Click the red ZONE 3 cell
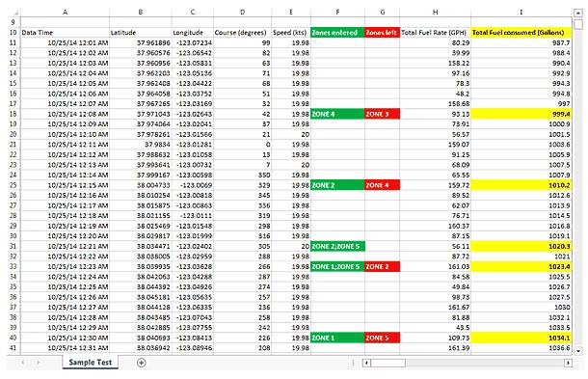This screenshot has height=379, width=588. coord(382,114)
